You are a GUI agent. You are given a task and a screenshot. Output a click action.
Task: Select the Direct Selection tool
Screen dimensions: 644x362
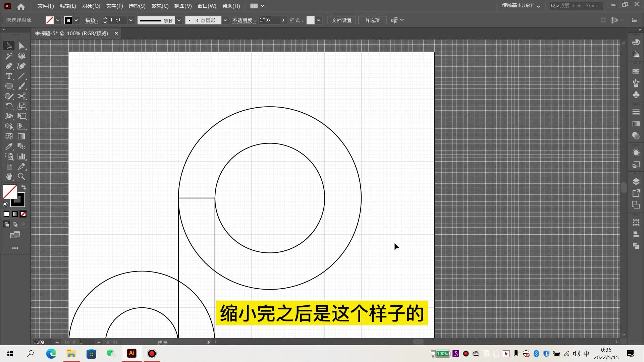click(22, 46)
